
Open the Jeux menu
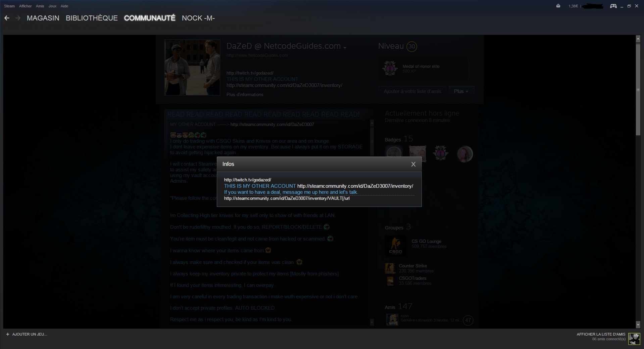(52, 6)
